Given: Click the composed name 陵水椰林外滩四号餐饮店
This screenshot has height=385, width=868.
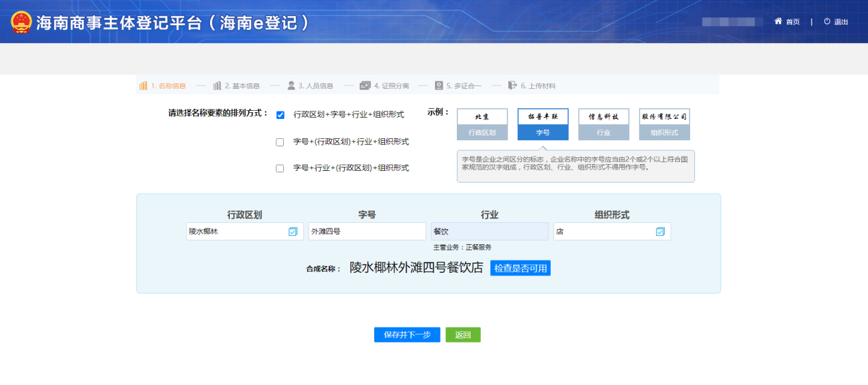Looking at the screenshot, I should [x=417, y=267].
